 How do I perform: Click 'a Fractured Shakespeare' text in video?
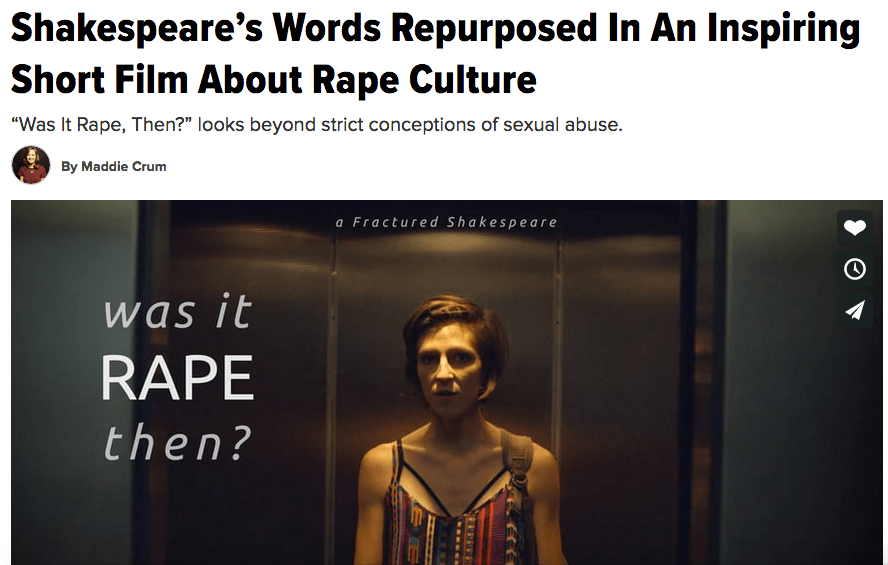coord(446,222)
